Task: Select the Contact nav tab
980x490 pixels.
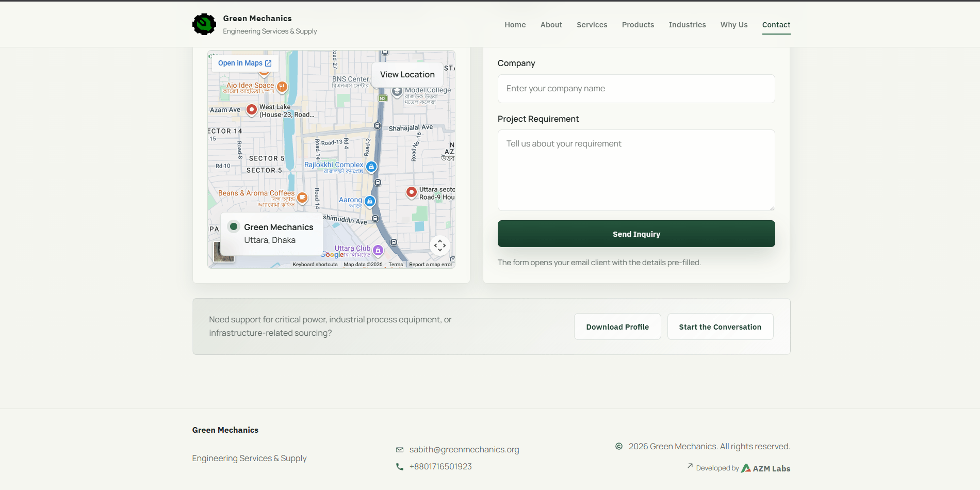Action: [776, 25]
